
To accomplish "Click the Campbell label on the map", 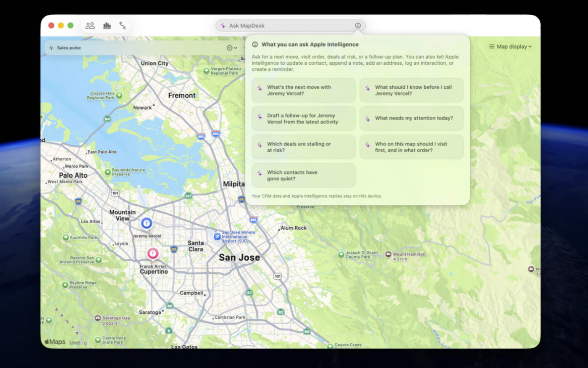I will click(192, 293).
